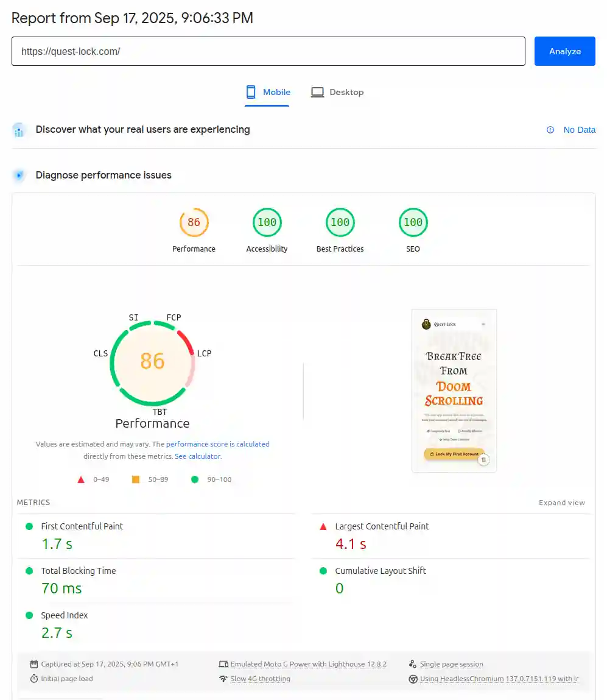The width and height of the screenshot is (607, 700).
Task: Click the diagnose performance issues icon
Action: tap(18, 175)
